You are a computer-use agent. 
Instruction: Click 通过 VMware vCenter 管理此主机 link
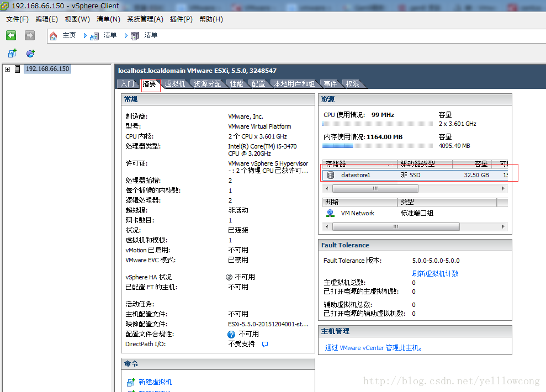[x=373, y=348]
